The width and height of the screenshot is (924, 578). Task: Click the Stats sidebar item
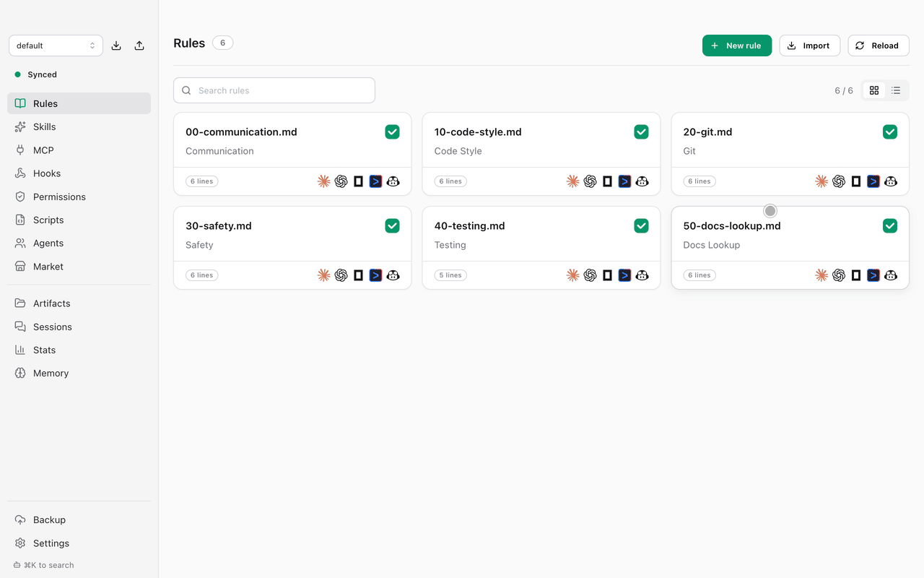(x=79, y=350)
